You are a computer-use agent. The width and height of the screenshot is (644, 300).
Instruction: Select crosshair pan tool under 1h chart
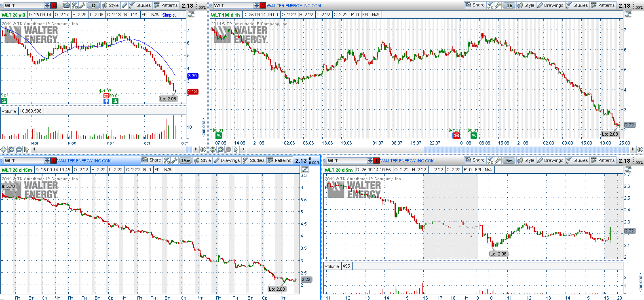[213, 149]
